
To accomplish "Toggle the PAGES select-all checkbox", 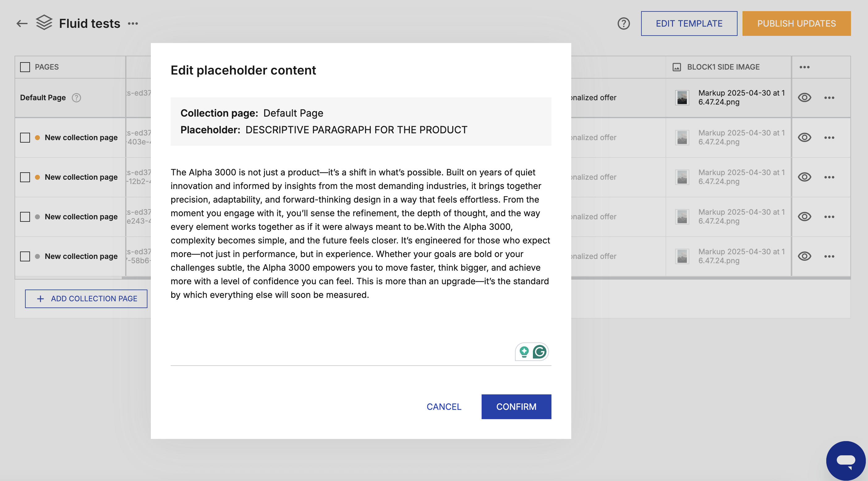I will pyautogui.click(x=25, y=67).
